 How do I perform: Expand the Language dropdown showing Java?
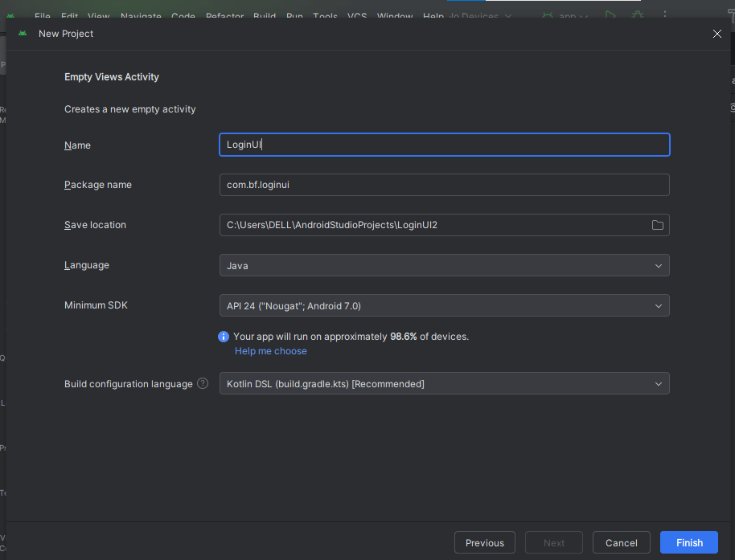tap(444, 265)
